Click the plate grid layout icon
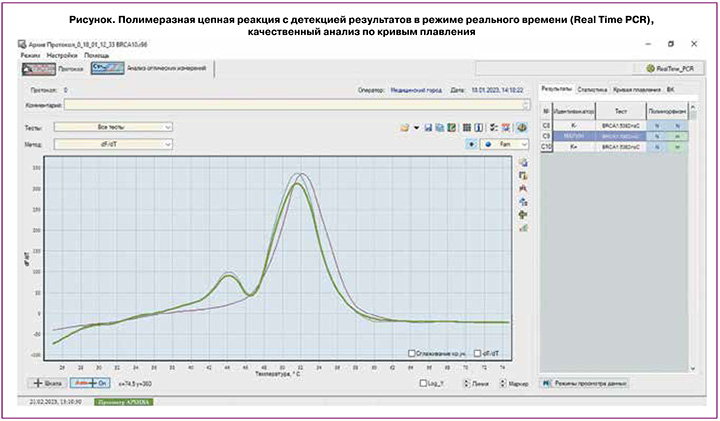 (x=466, y=128)
